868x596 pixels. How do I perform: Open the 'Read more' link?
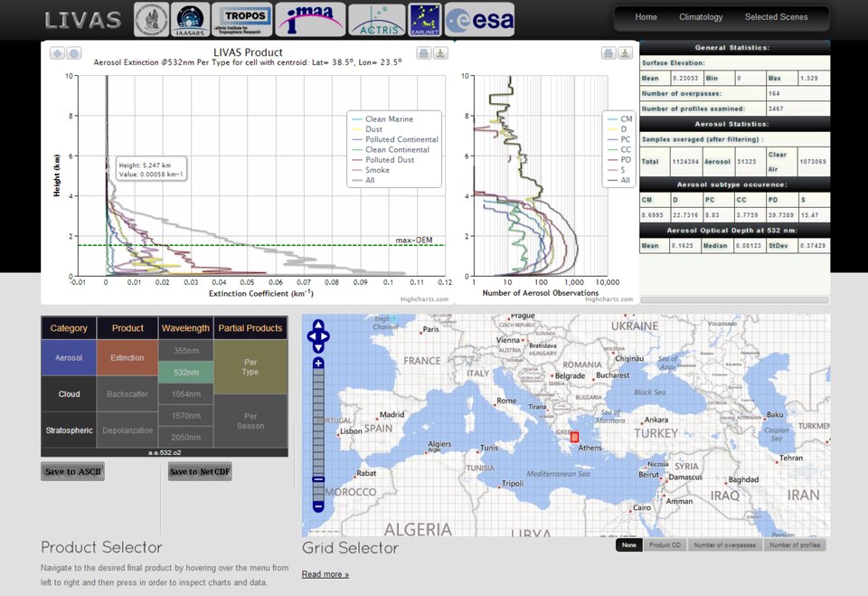[325, 574]
